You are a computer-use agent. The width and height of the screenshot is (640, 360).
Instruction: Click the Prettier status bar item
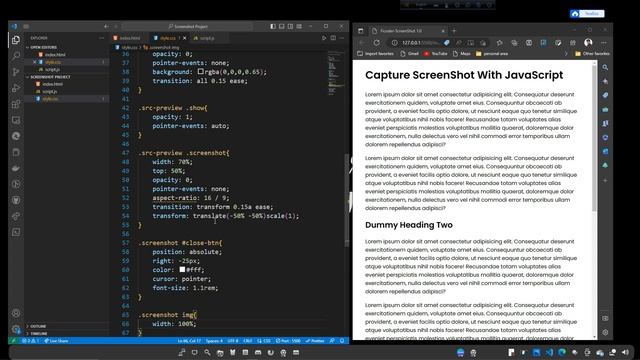coord(315,341)
